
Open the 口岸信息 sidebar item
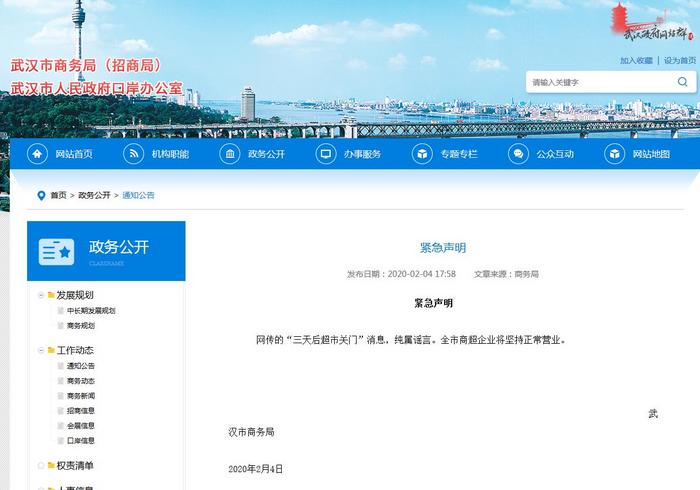(x=81, y=441)
